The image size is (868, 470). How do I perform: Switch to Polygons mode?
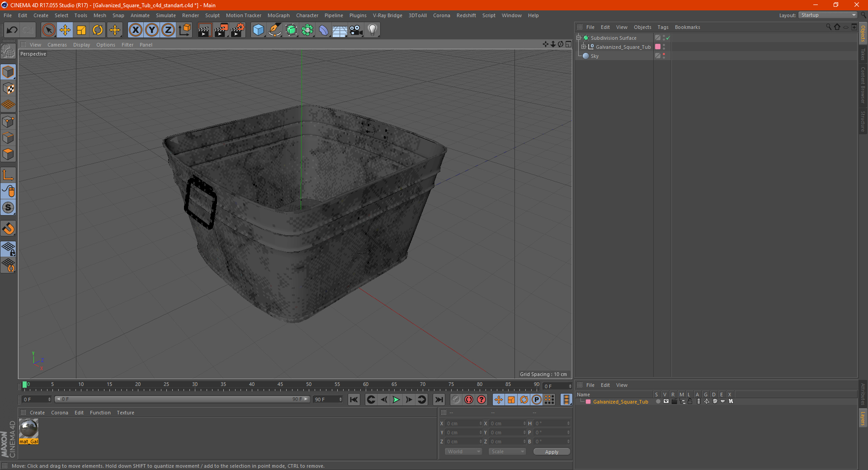[8, 154]
